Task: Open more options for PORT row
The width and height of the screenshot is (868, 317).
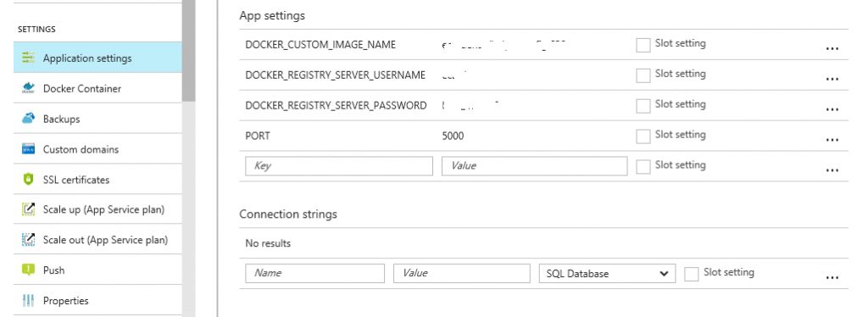Action: point(832,140)
